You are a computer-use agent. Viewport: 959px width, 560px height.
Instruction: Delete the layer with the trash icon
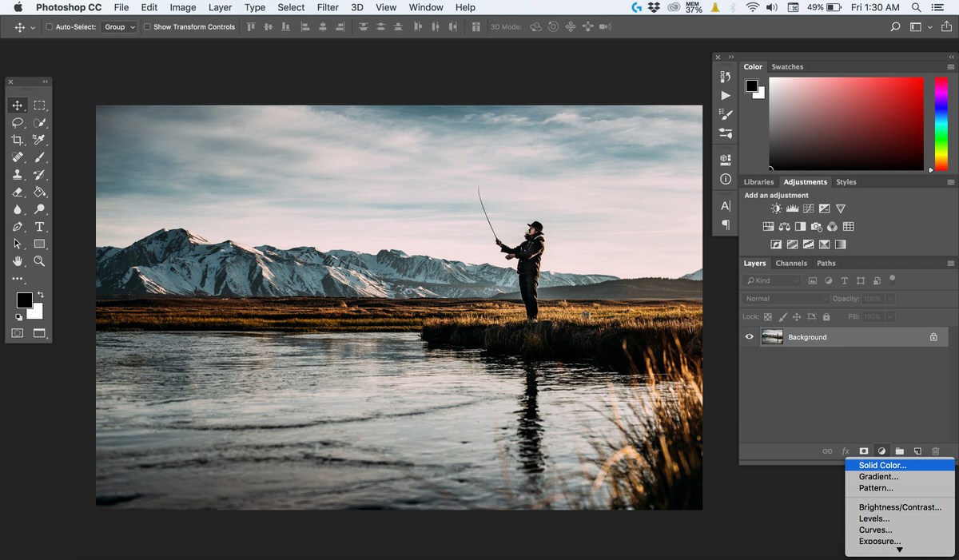point(935,451)
